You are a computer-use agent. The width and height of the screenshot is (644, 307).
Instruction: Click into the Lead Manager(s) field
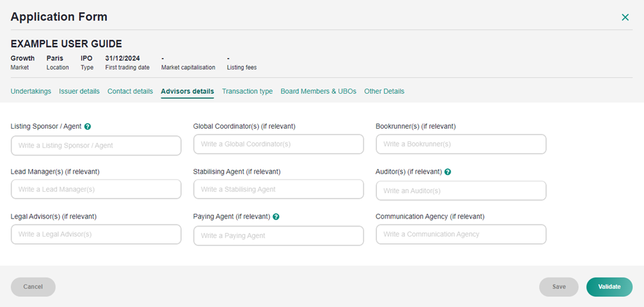[x=96, y=190]
